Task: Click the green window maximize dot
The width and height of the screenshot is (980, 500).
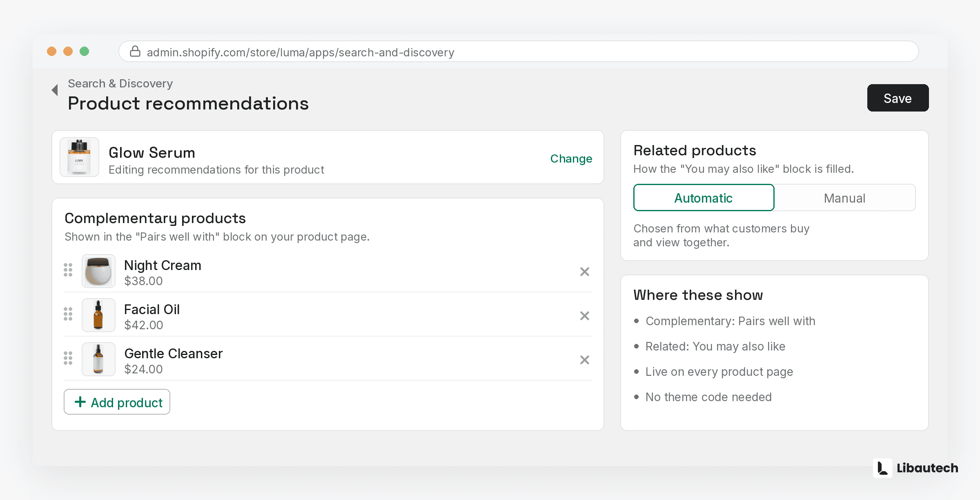Action: [x=84, y=51]
